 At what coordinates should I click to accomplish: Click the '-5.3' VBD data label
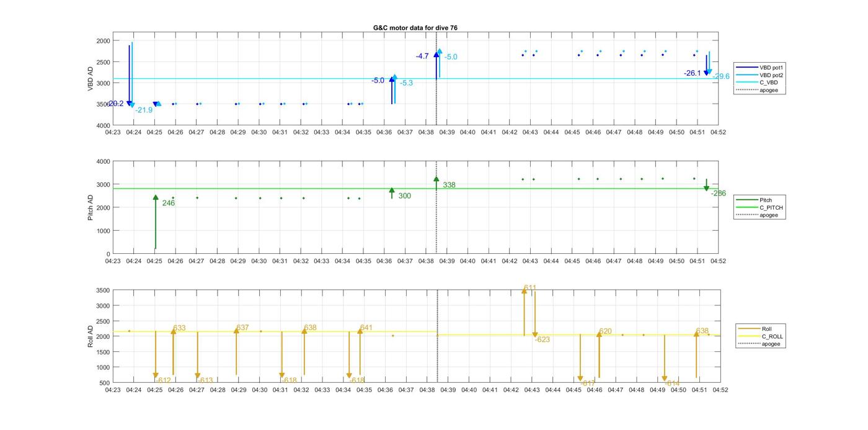[406, 83]
